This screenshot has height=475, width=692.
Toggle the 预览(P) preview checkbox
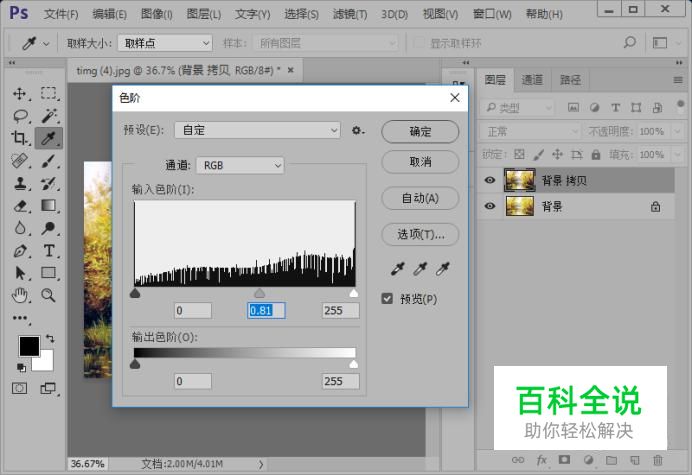tap(387, 299)
